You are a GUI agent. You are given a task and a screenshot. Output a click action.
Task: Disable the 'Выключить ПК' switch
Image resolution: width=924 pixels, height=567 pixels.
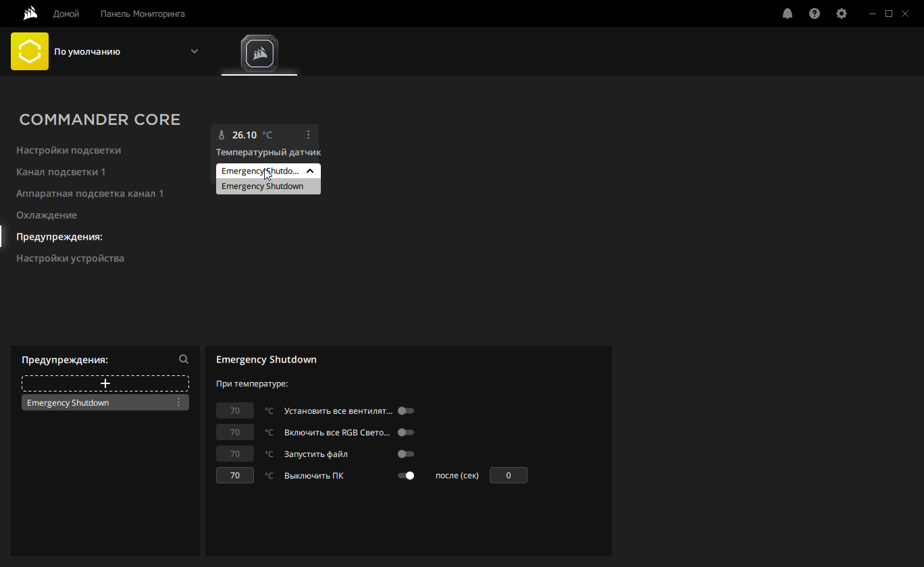tap(406, 475)
